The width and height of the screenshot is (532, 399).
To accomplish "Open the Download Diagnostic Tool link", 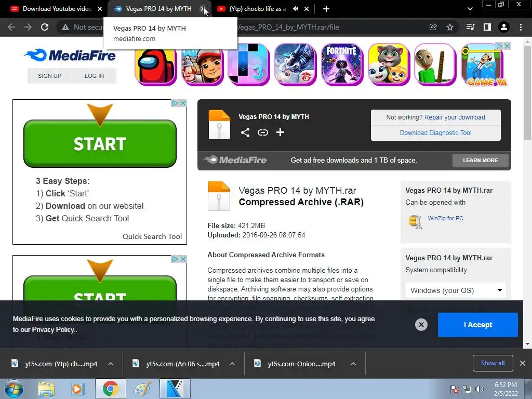I will [x=436, y=133].
